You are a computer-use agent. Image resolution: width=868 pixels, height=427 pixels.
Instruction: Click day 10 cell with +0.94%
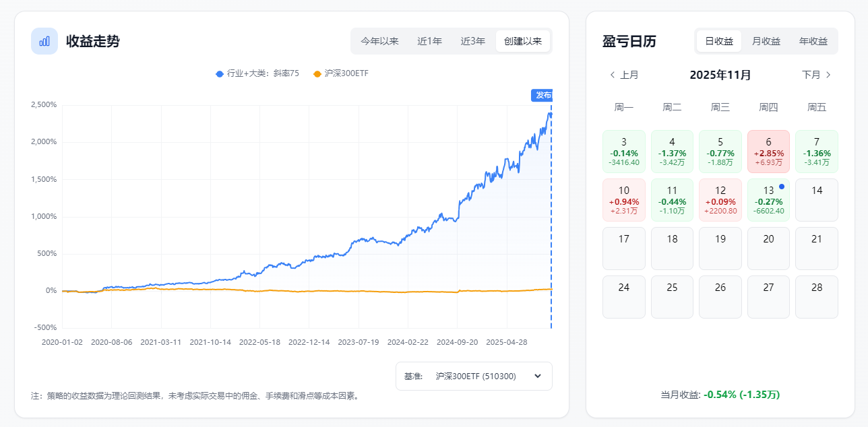click(623, 200)
